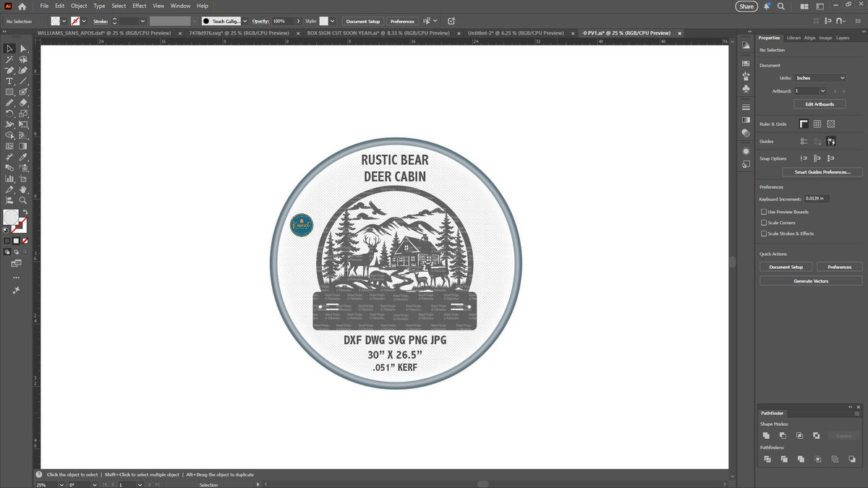Toggle show guides icon
This screenshot has height=488, width=868.
point(804,142)
